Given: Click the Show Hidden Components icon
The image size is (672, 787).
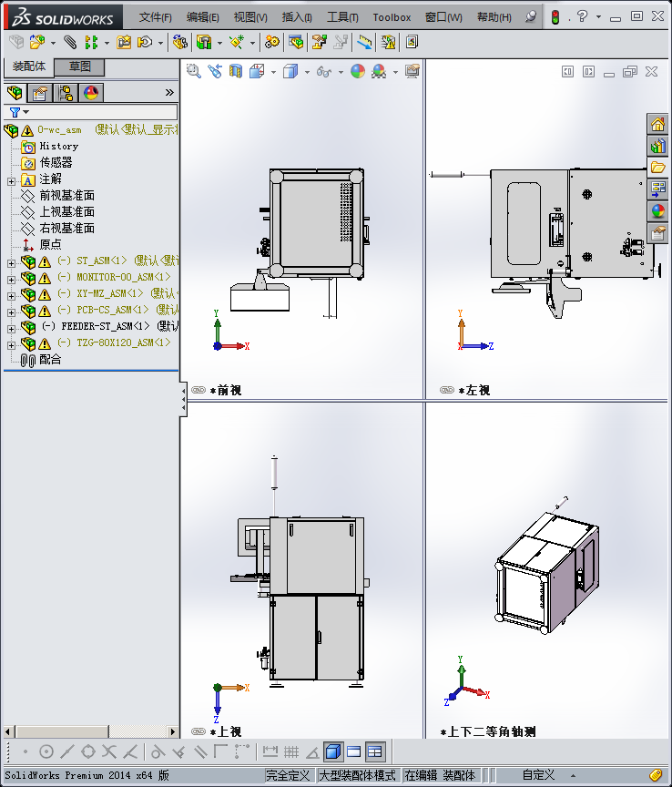Looking at the screenshot, I should pyautogui.click(x=179, y=42).
